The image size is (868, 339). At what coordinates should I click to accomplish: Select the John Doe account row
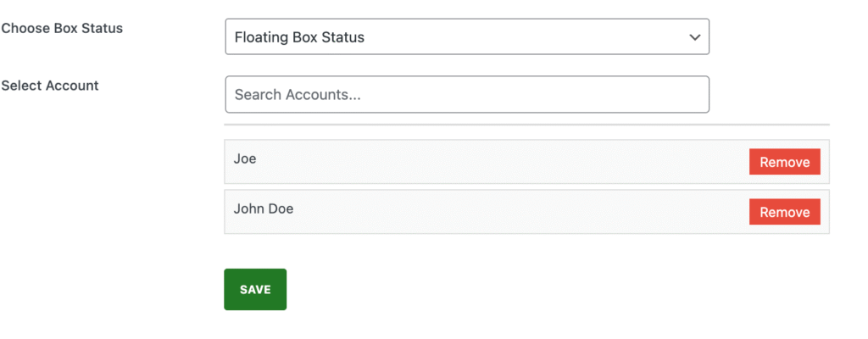526,212
